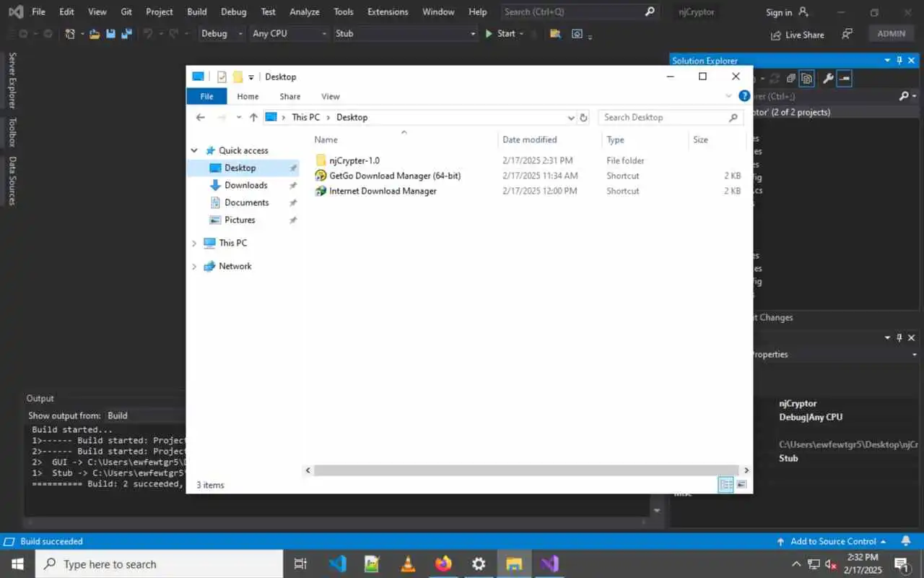The height and width of the screenshot is (578, 924).
Task: Toggle Preview Selected Items in Solution Explorer
Action: 845,78
